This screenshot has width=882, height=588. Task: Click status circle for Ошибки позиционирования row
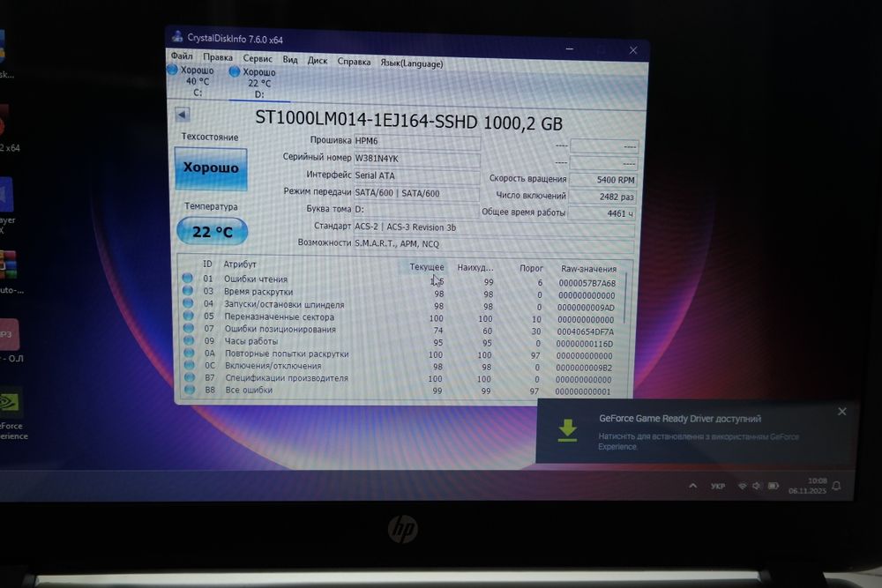(x=189, y=328)
